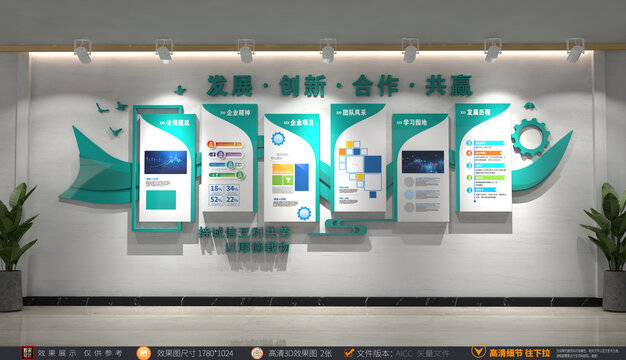
Task: Click the 52% statistic box
Action: 216,200
